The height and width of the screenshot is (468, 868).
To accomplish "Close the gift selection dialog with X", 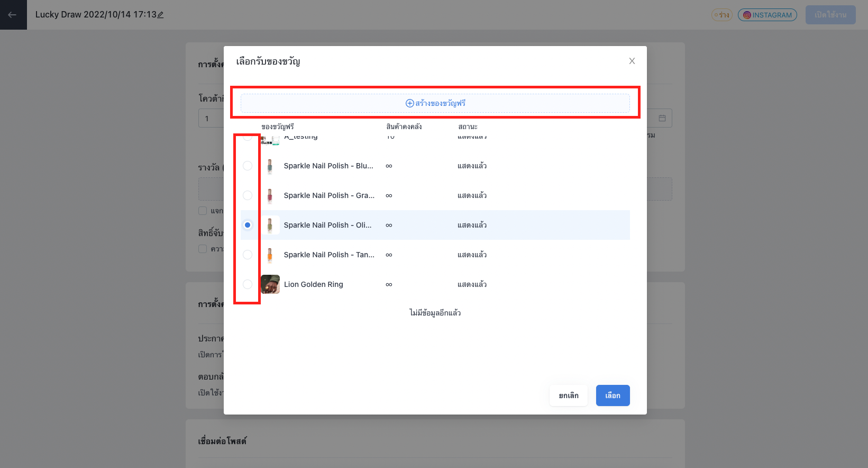I will click(x=632, y=61).
